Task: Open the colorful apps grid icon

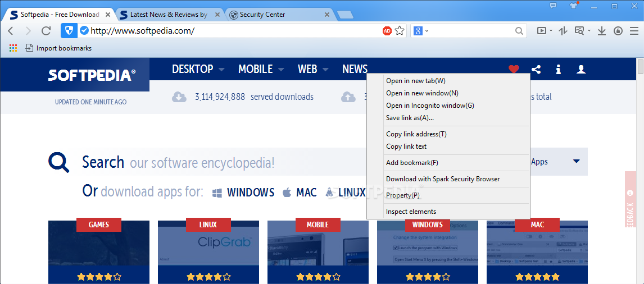Action: point(13,48)
